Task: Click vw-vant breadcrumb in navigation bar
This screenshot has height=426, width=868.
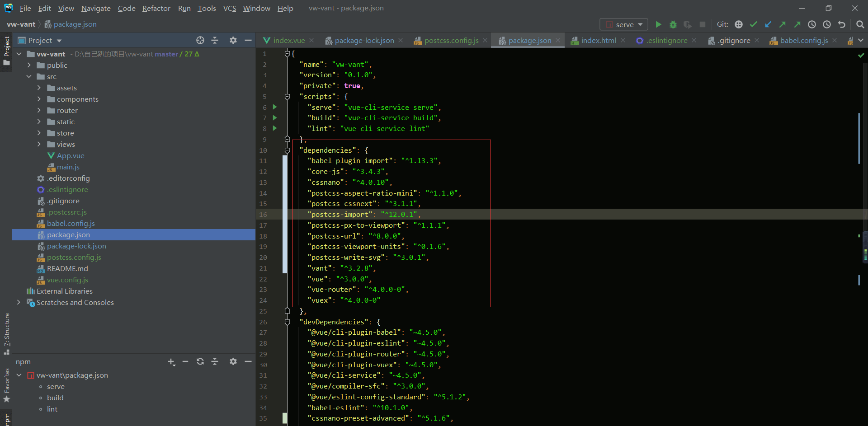Action: click(21, 24)
